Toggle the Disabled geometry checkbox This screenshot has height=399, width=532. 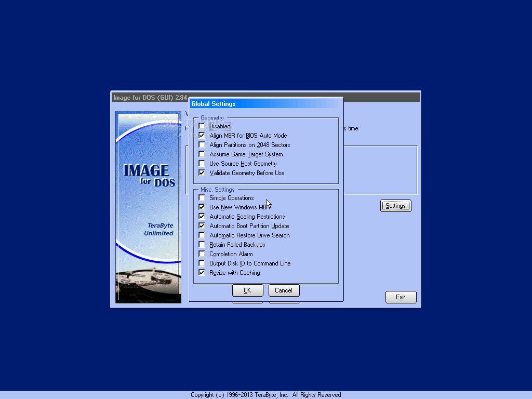(202, 126)
